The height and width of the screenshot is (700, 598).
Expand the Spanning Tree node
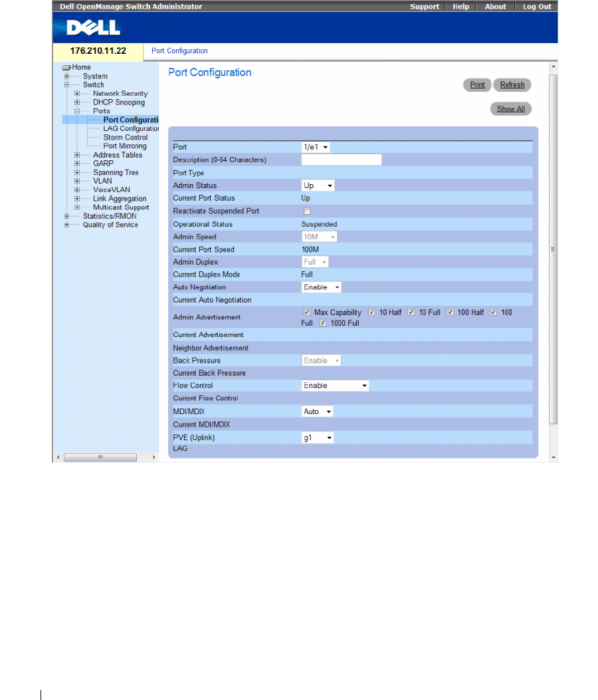point(77,172)
